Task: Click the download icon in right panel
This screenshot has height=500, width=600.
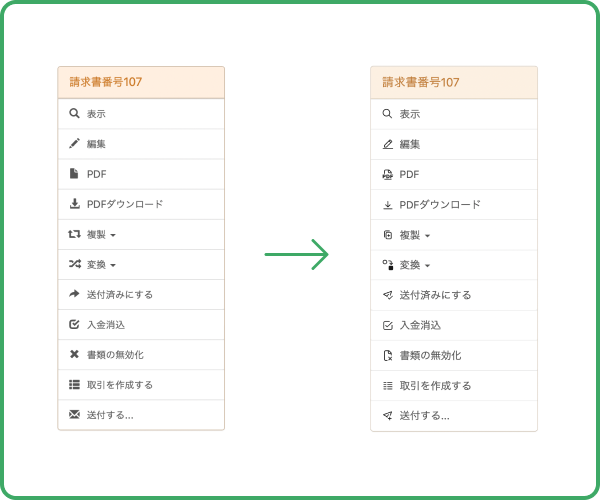Action: 387,205
